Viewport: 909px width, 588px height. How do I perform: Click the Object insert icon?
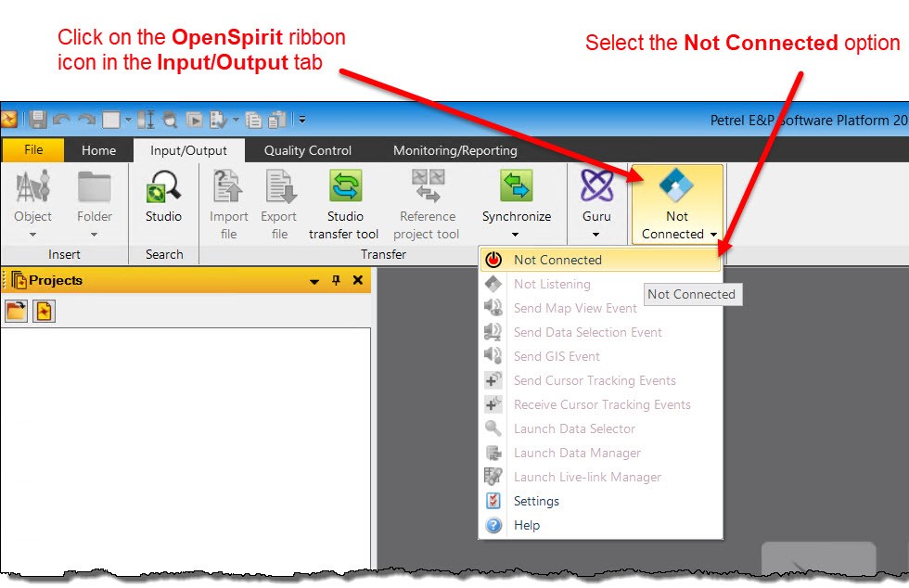33,186
